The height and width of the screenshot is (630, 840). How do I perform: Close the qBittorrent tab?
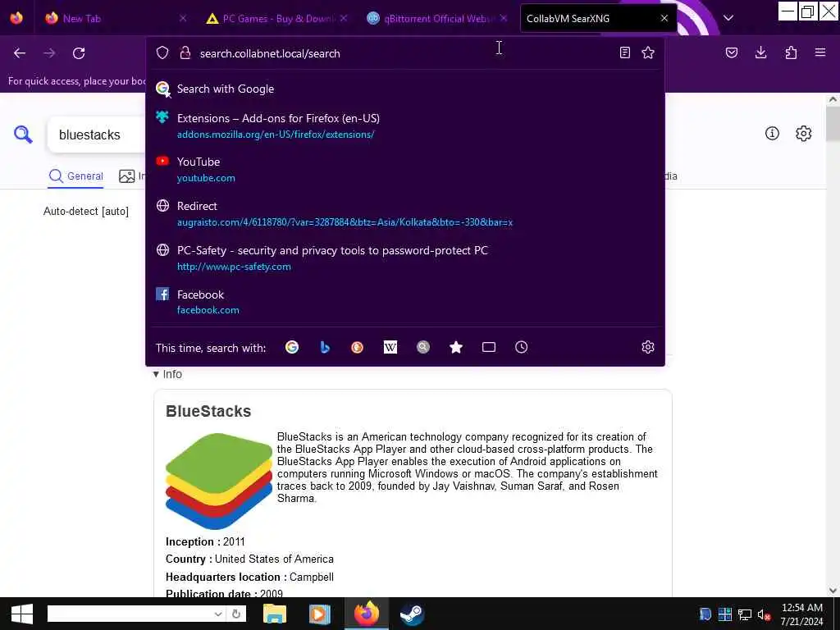[x=504, y=18]
